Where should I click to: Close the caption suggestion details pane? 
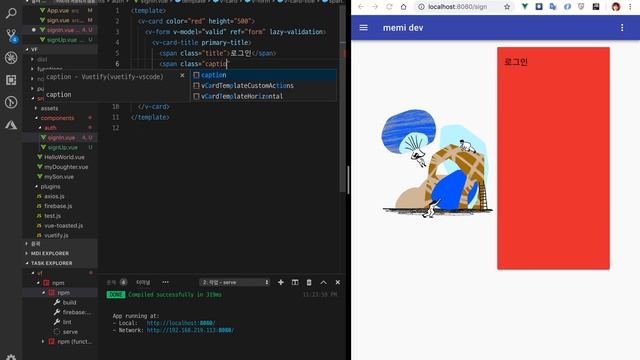click(182, 76)
